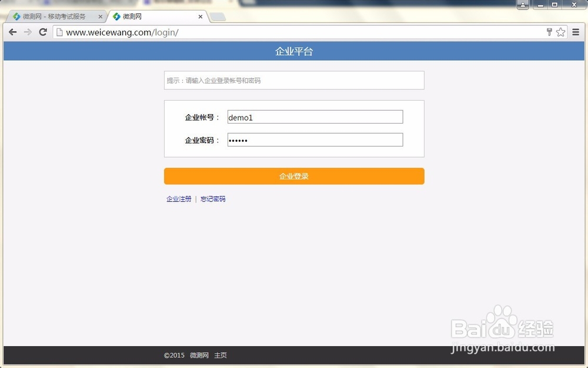Click the back navigation arrow

click(x=13, y=32)
